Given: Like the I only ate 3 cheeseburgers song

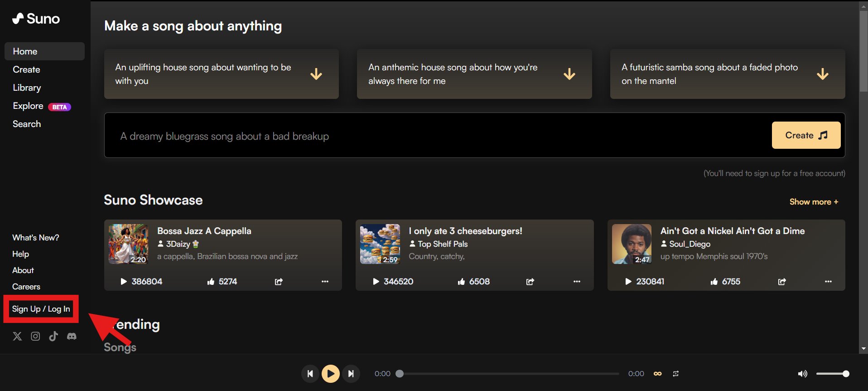Looking at the screenshot, I should (461, 282).
